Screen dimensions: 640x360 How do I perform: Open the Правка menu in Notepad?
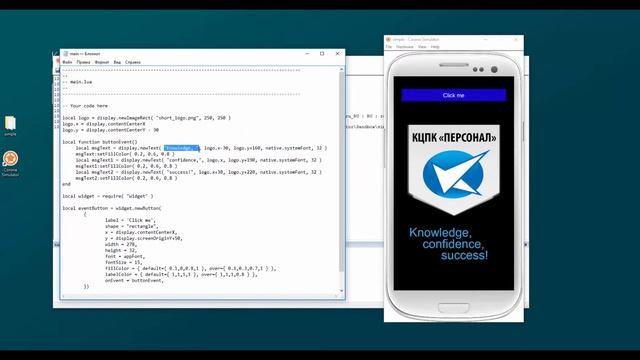(x=83, y=62)
